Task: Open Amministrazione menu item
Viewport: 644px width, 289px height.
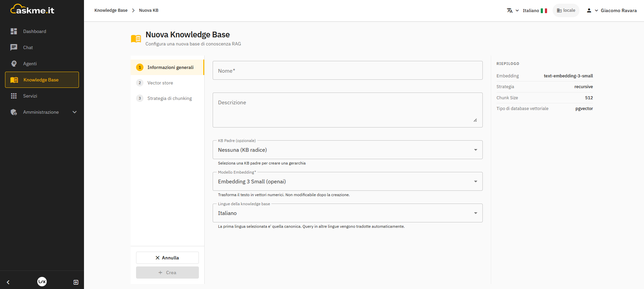Action: (x=42, y=112)
